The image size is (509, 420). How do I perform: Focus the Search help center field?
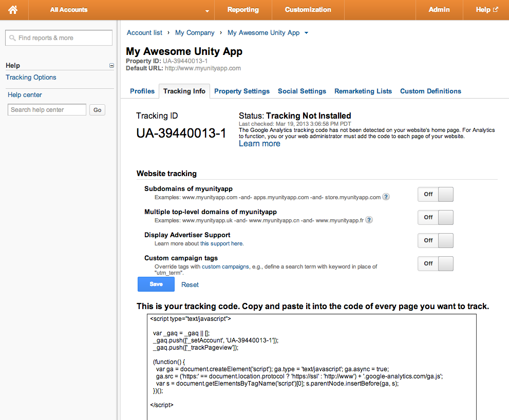tap(47, 110)
